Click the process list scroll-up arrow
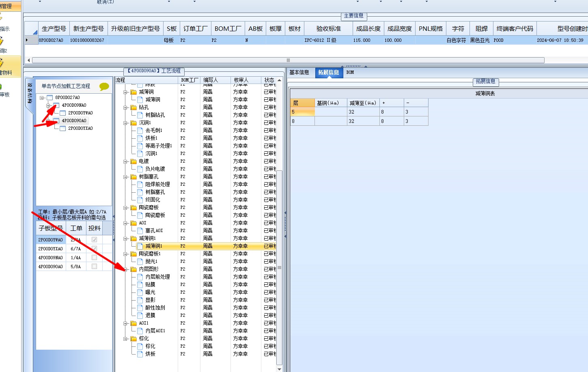The height and width of the screenshot is (372, 588). pyautogui.click(x=279, y=80)
